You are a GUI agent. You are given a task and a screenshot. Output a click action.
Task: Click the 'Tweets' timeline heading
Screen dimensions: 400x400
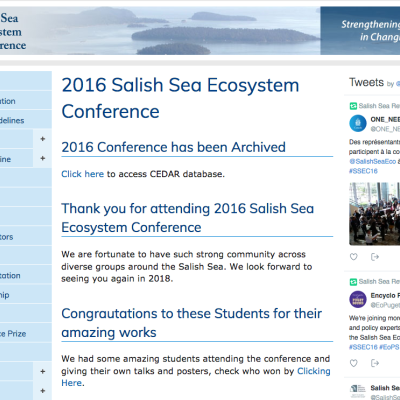(x=367, y=82)
